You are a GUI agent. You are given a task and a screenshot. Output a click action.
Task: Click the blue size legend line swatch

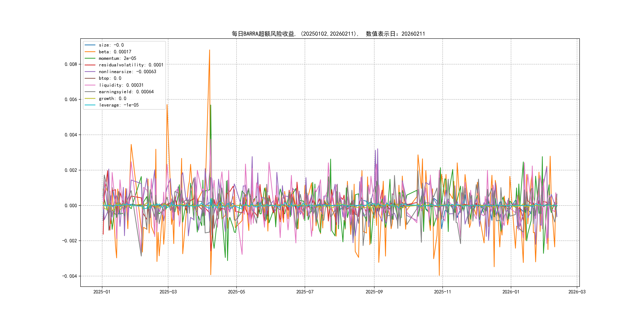pos(90,45)
